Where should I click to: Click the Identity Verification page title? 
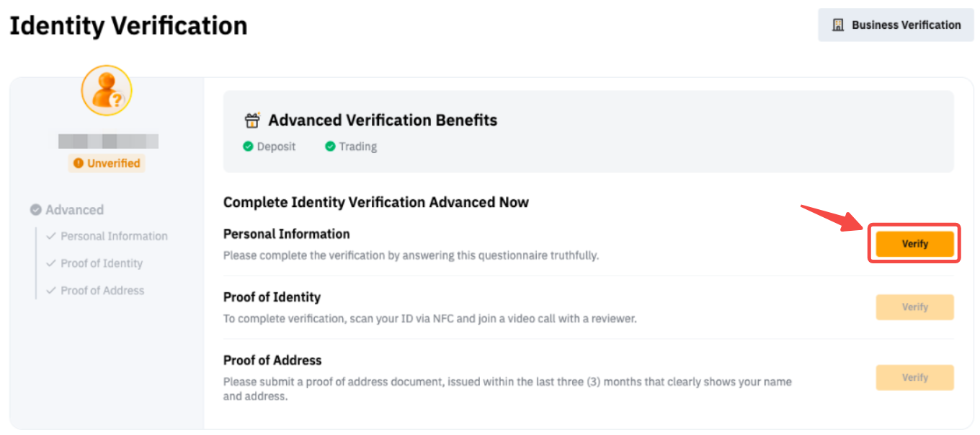[128, 26]
